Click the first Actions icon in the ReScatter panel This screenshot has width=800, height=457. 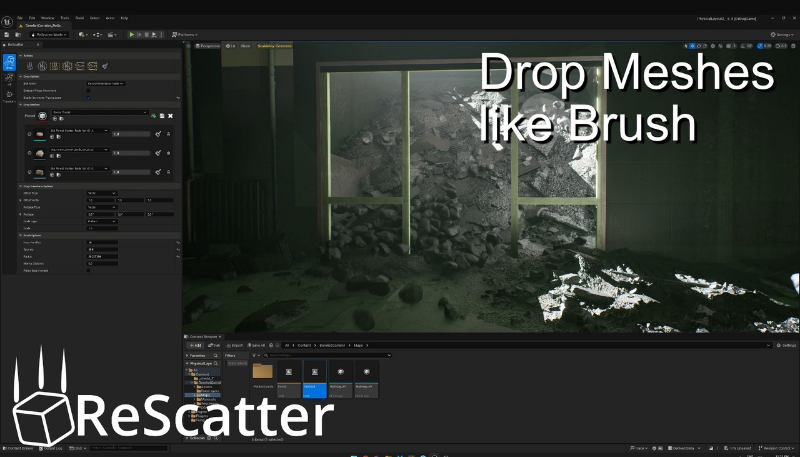(30, 66)
